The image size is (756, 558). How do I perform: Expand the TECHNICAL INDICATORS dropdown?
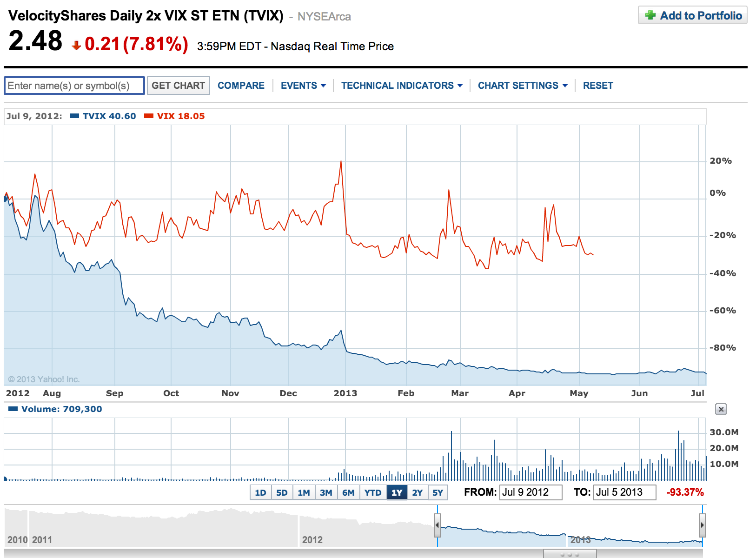click(402, 86)
